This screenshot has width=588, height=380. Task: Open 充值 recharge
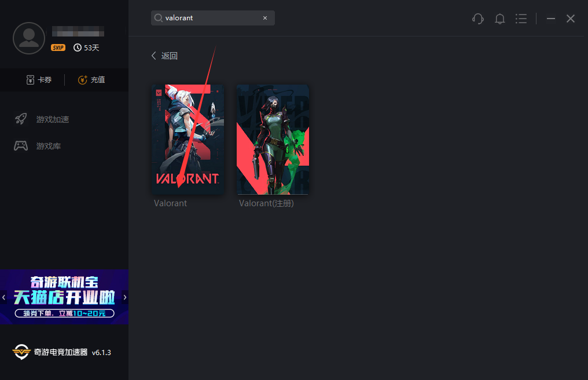(x=91, y=79)
